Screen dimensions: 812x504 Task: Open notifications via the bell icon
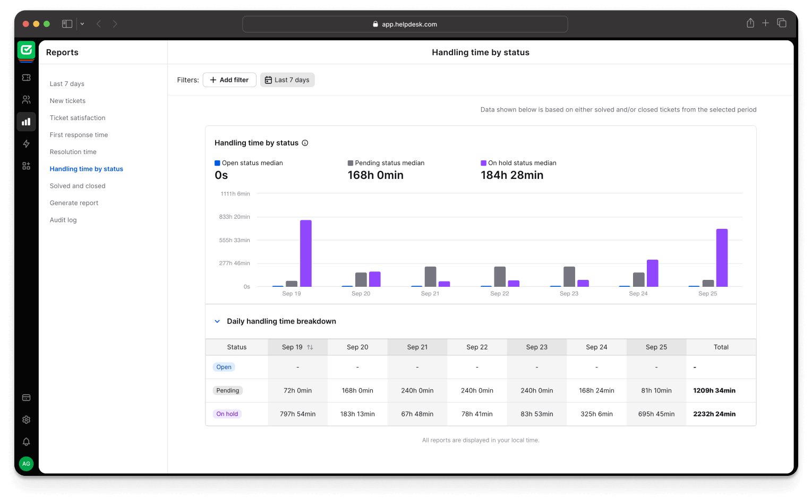pyautogui.click(x=26, y=441)
